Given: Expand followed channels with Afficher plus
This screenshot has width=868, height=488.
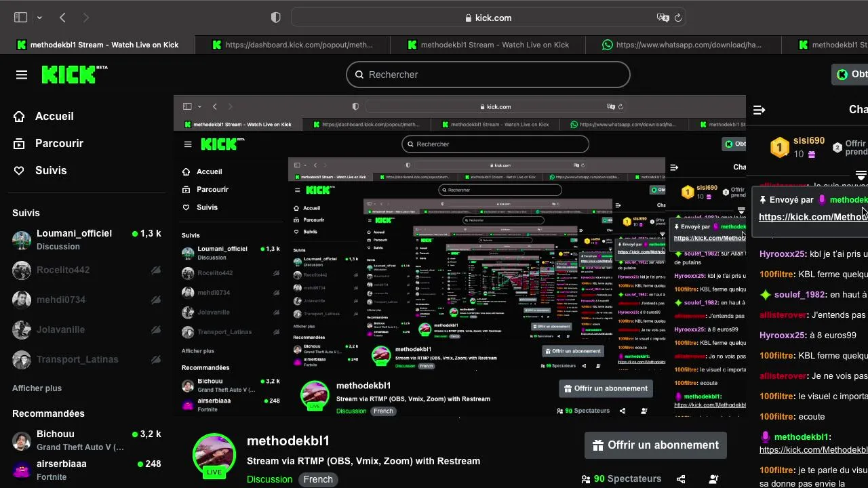Looking at the screenshot, I should pos(37,388).
